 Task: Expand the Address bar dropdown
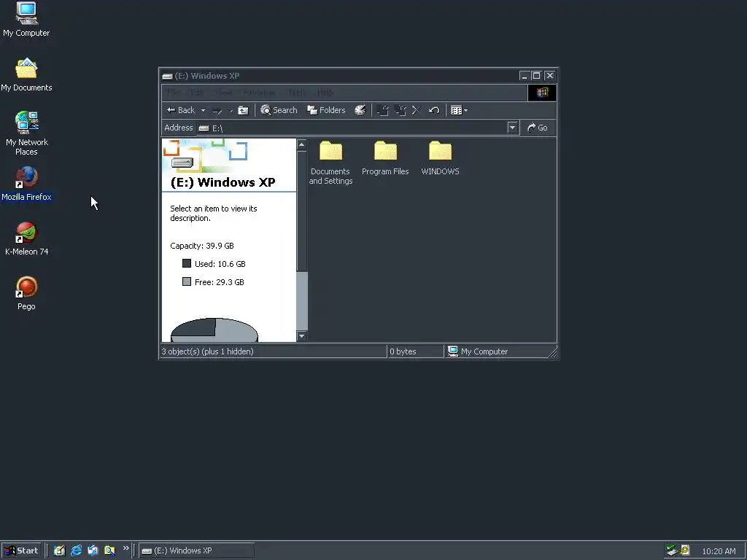(x=512, y=128)
